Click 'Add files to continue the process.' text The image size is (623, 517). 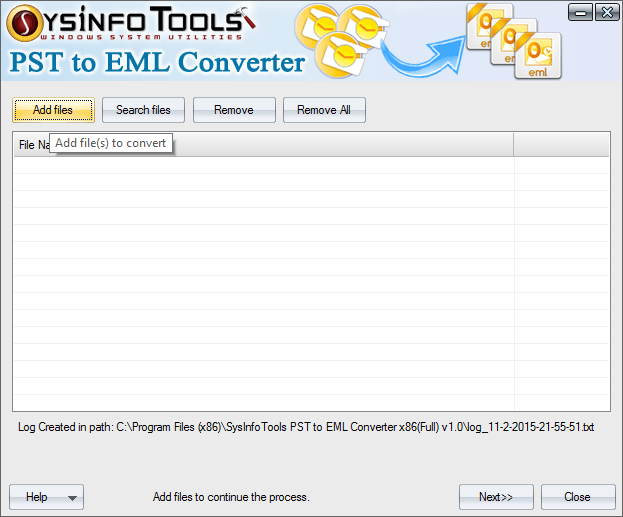(x=231, y=497)
